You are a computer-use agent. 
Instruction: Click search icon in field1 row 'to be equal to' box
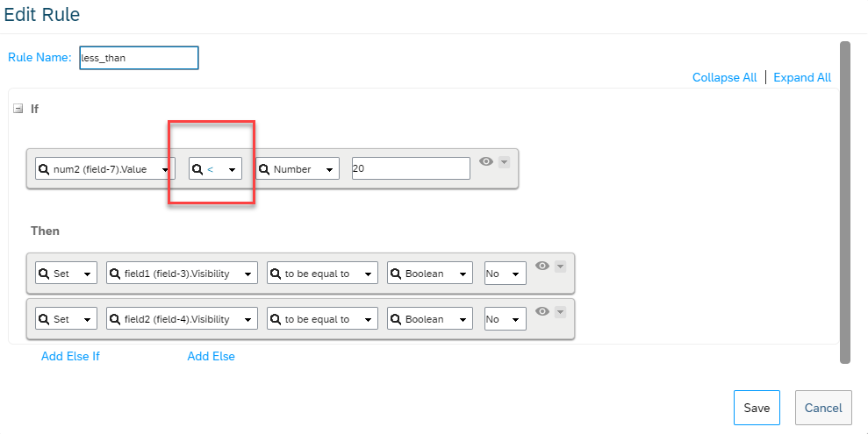275,274
